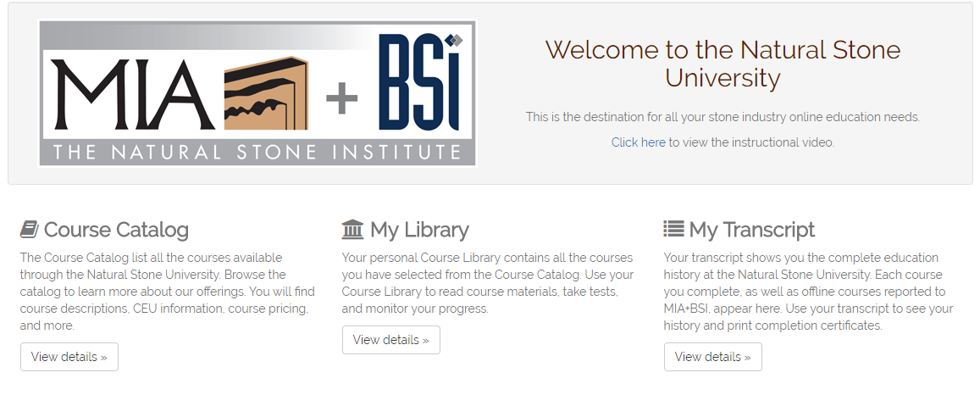Click the book icon beside Course Catalog
The width and height of the screenshot is (980, 395).
point(30,230)
